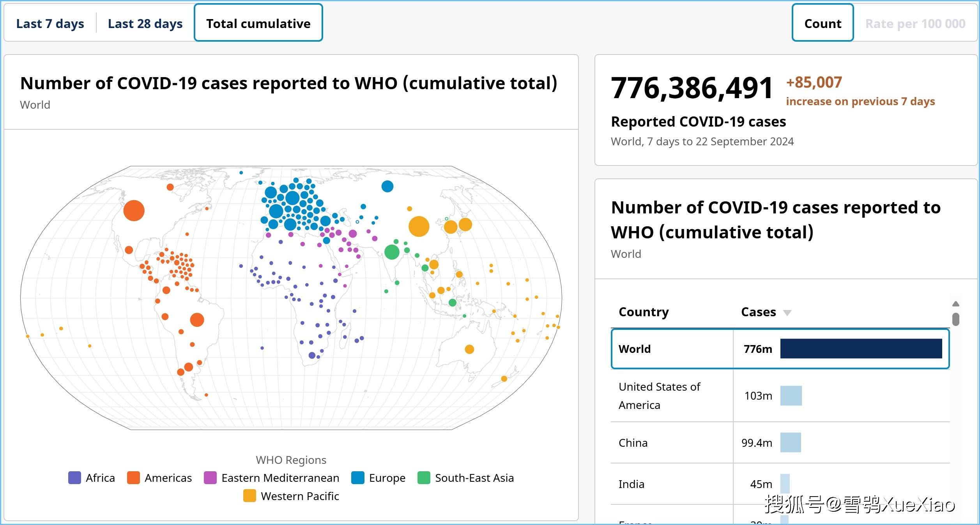
Task: Toggle Count metric display
Action: [x=823, y=24]
